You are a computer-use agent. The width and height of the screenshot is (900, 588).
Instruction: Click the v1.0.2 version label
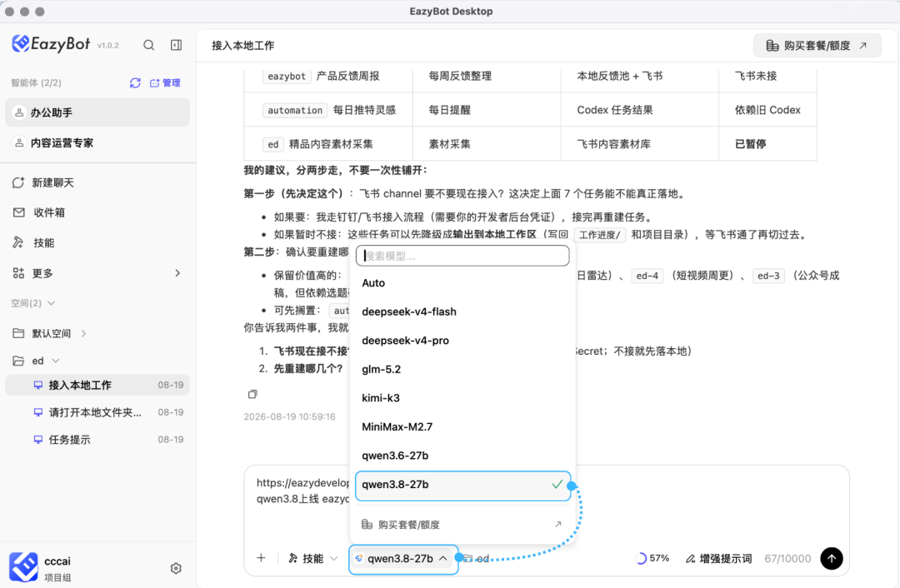pyautogui.click(x=107, y=45)
